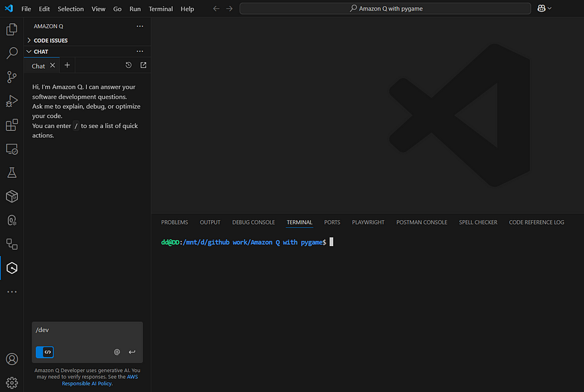This screenshot has height=392, width=584.
Task: Switch to the CODE REFERENCE LOG tab
Action: [537, 222]
